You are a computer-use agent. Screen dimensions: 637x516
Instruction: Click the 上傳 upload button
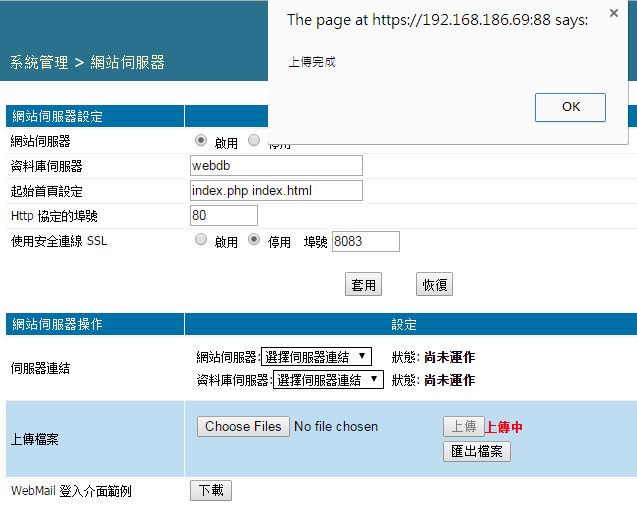click(x=463, y=427)
